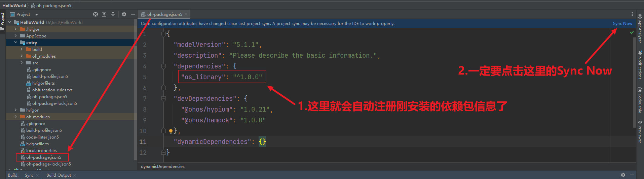Select oh-package.json5 under entry
Screen dimensions: 644x179
coord(49,96)
